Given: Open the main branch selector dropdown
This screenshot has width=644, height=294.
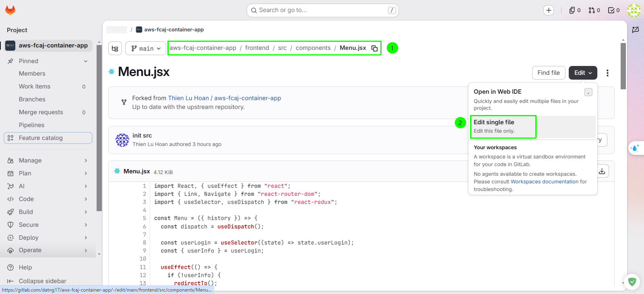Looking at the screenshot, I should point(146,48).
